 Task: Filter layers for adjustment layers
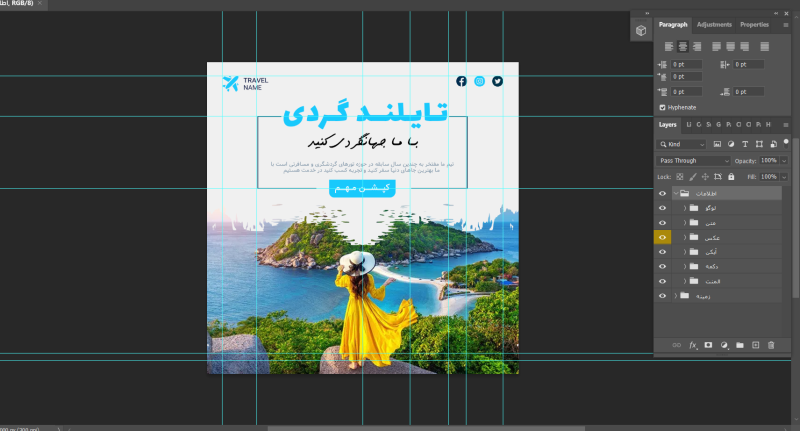click(x=731, y=144)
